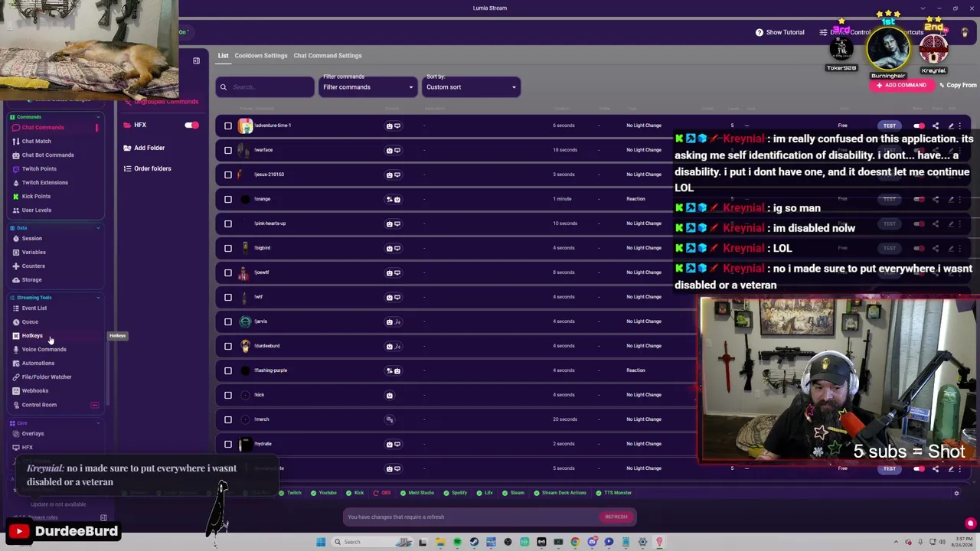Screen dimensions: 980x551
Task: Click the Webhooks icon
Action: coord(15,391)
